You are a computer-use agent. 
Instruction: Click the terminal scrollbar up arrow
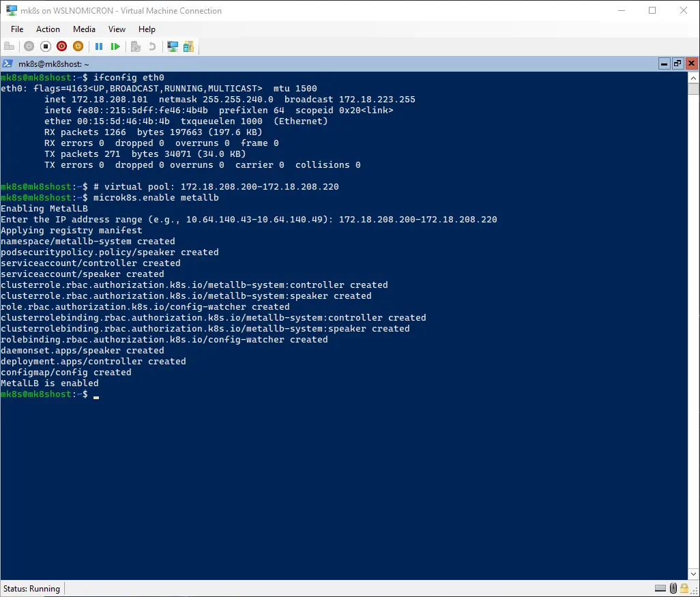click(x=693, y=77)
